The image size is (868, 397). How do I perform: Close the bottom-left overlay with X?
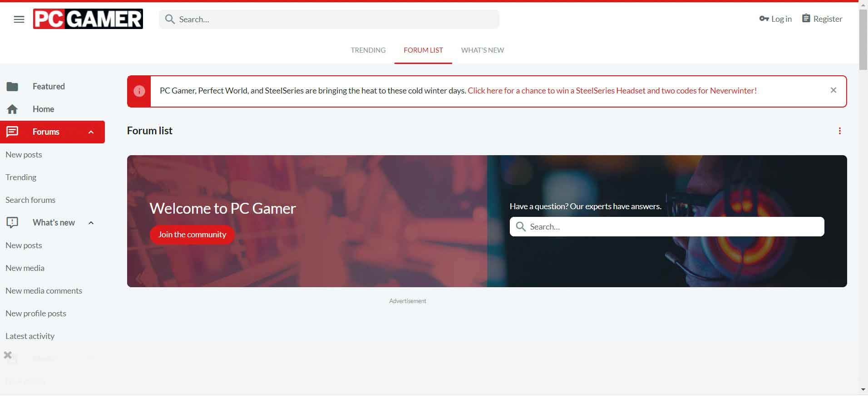[8, 355]
